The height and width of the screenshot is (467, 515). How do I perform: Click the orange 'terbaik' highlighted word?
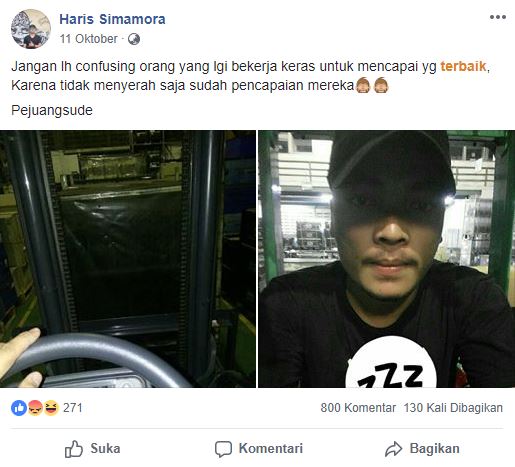(x=463, y=66)
